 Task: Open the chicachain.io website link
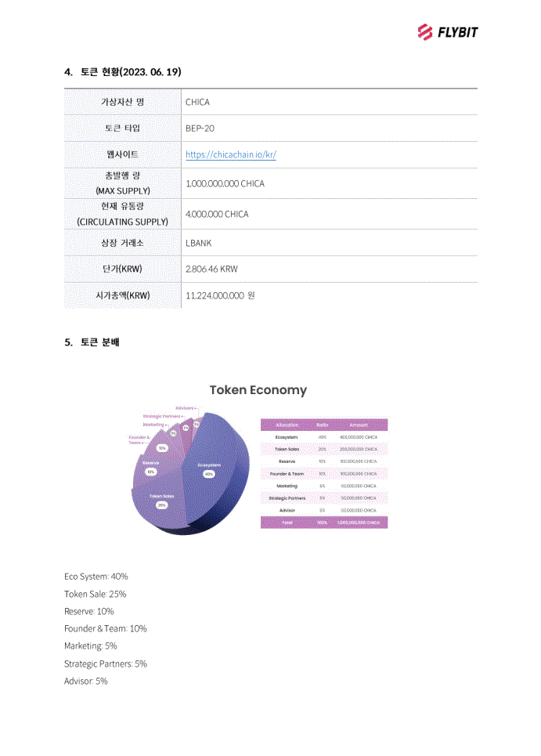pos(230,155)
